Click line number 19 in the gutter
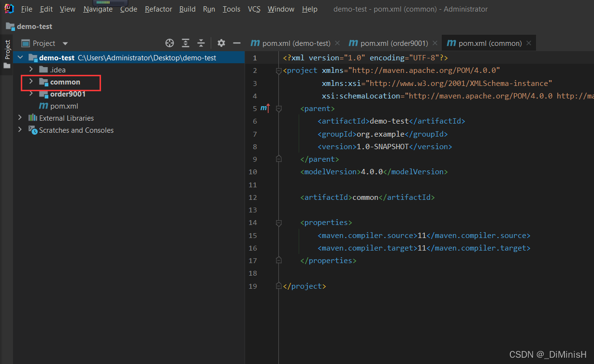 [253, 286]
